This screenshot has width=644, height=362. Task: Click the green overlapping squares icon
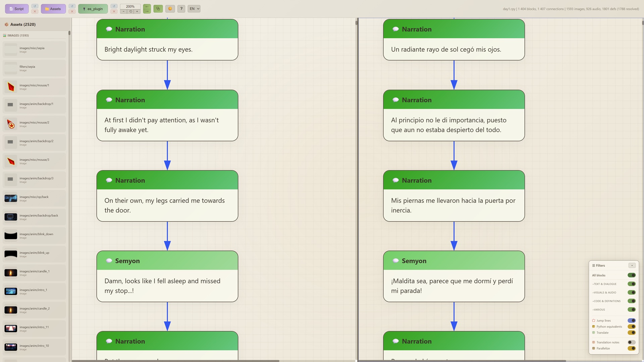158,9
